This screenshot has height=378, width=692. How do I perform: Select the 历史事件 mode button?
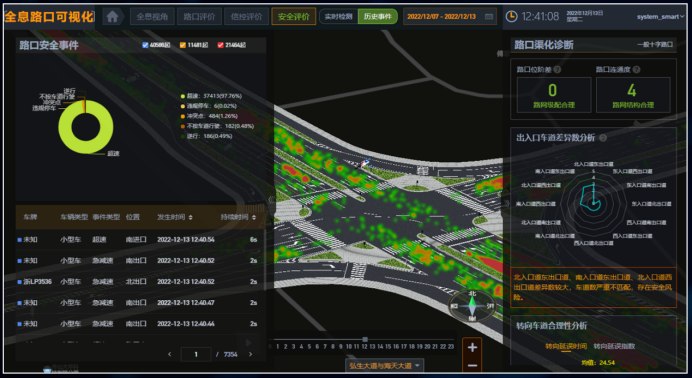[377, 17]
